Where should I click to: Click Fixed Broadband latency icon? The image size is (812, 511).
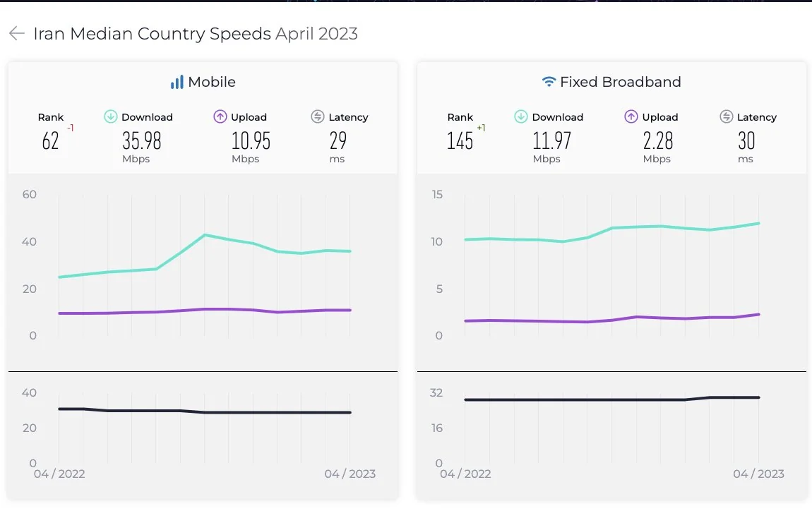pyautogui.click(x=727, y=117)
